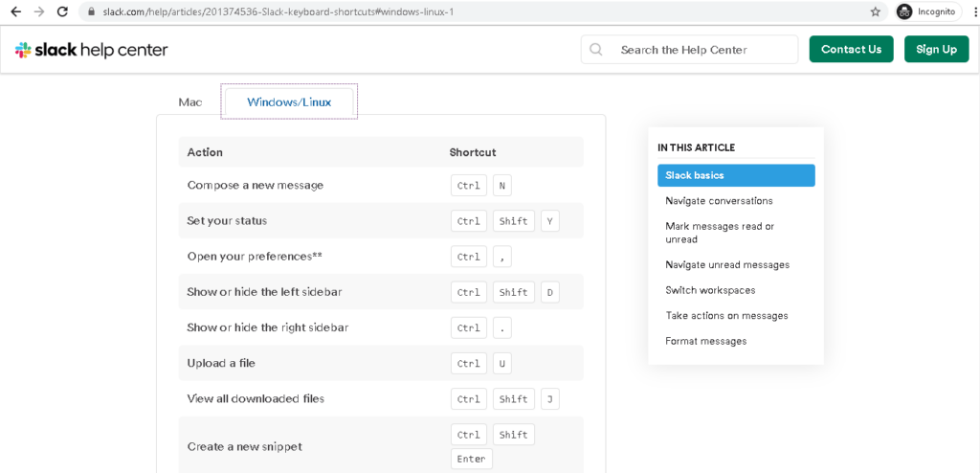Open Chrome three-dot menu
This screenshot has height=473, width=980.
(970, 11)
